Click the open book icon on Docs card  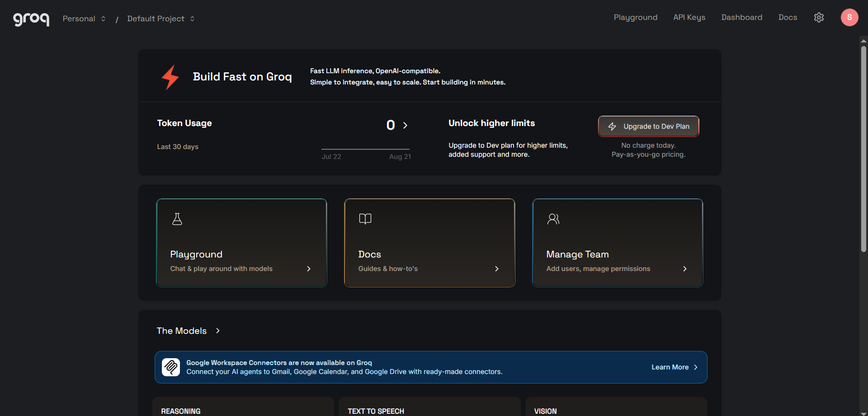tap(365, 219)
